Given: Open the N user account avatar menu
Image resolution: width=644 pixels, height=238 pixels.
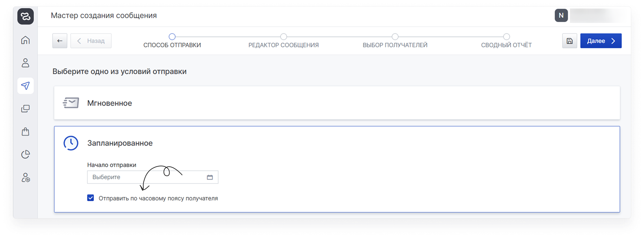Looking at the screenshot, I should 561,15.
